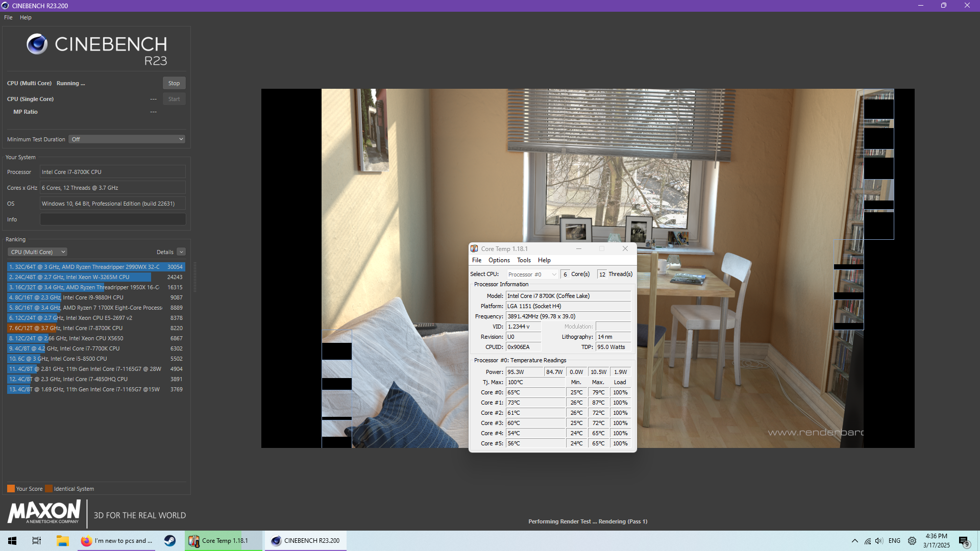This screenshot has height=551, width=980.
Task: Select ranking row Intel Xeon W-3265M
Action: point(96,277)
